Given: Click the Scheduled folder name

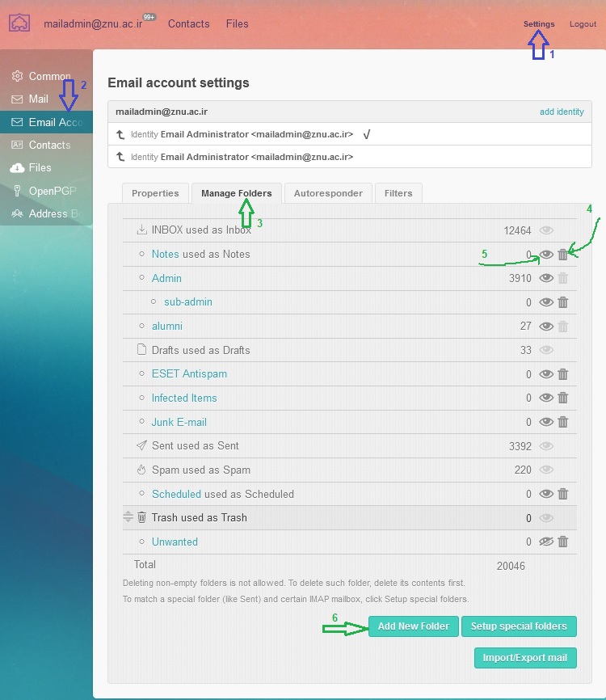Looking at the screenshot, I should tap(176, 494).
